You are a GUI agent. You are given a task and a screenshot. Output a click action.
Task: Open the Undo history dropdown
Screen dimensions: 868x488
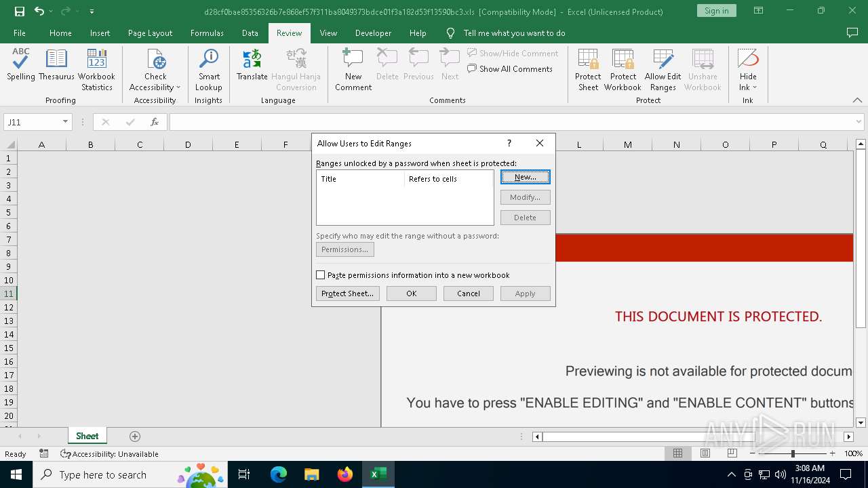pyautogui.click(x=51, y=12)
